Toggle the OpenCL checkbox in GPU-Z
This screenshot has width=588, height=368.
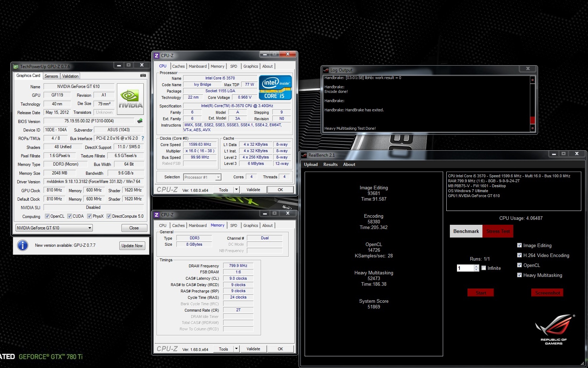click(47, 216)
